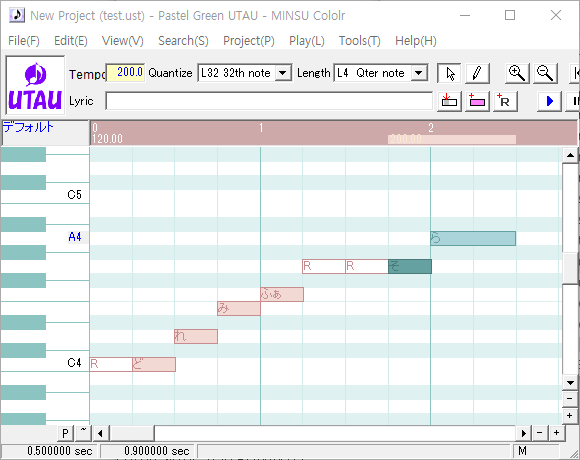Click the vertical scrollbar up arrow
This screenshot has width=580, height=460.
[570, 155]
